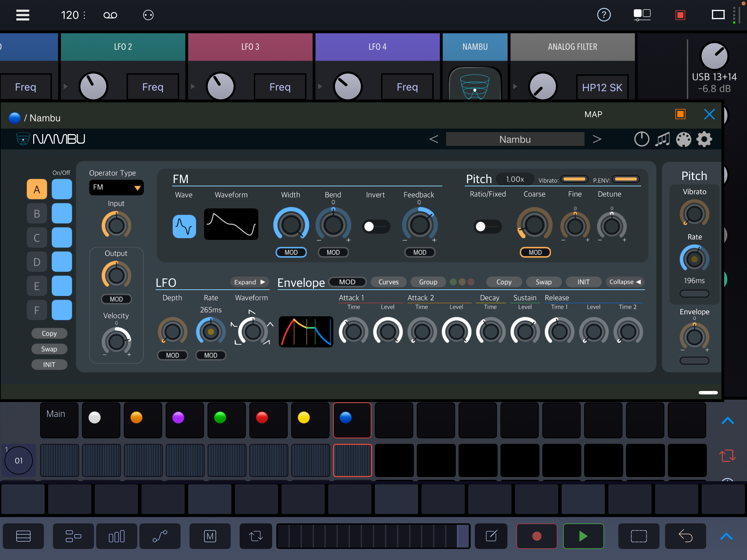Toggle the loop icon in bottom toolbar
This screenshot has height=560, width=747.
coord(256,536)
